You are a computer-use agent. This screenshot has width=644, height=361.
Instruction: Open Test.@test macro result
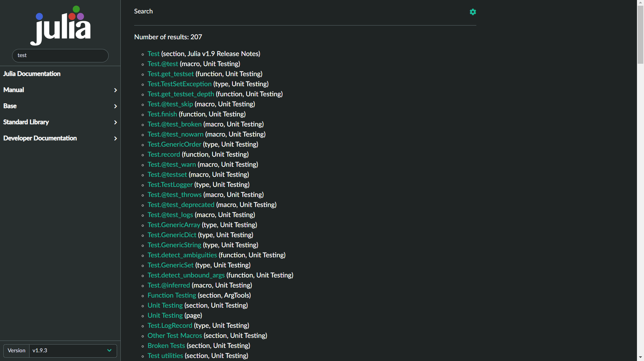click(163, 64)
